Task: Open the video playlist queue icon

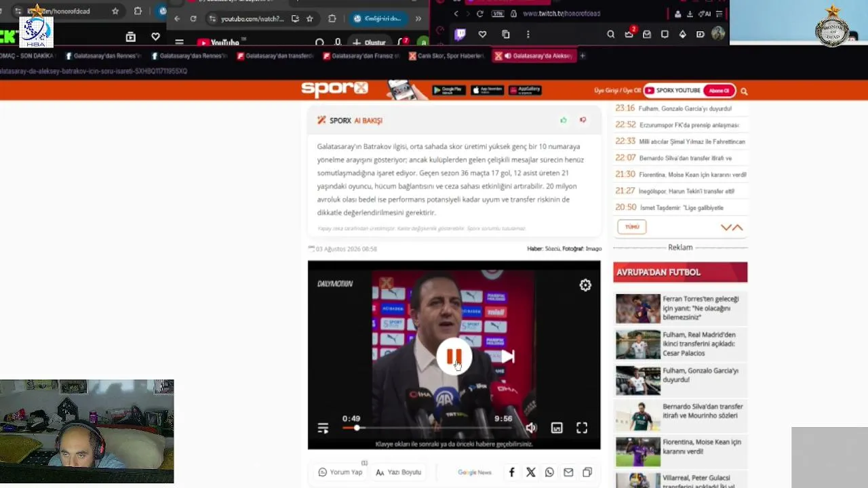Action: pyautogui.click(x=323, y=428)
